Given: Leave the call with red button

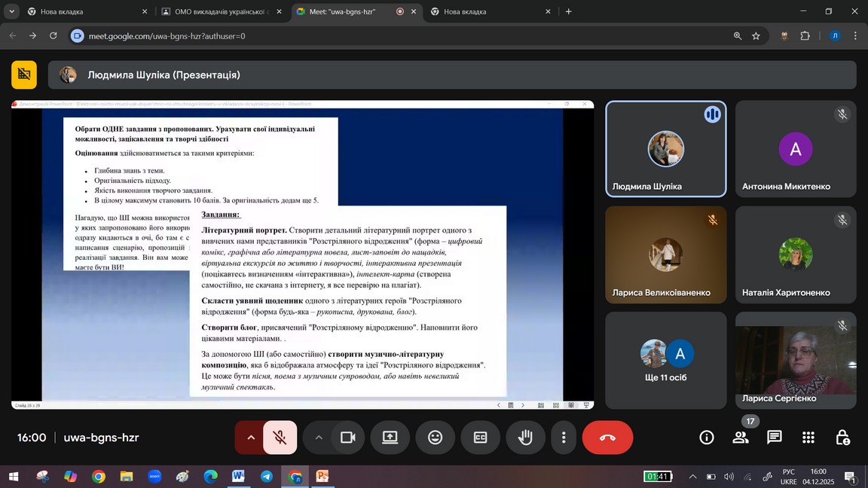Looking at the screenshot, I should coord(607,438).
